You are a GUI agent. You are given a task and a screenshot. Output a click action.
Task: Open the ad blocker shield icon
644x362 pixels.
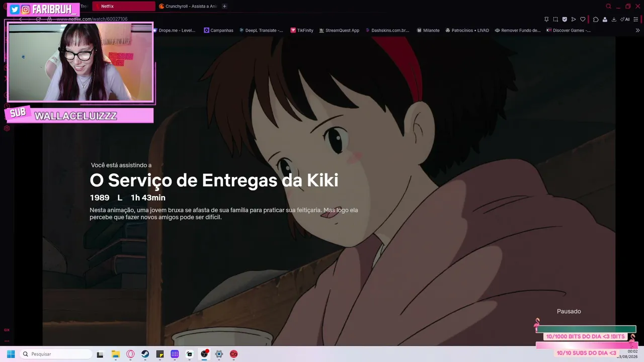point(565,19)
